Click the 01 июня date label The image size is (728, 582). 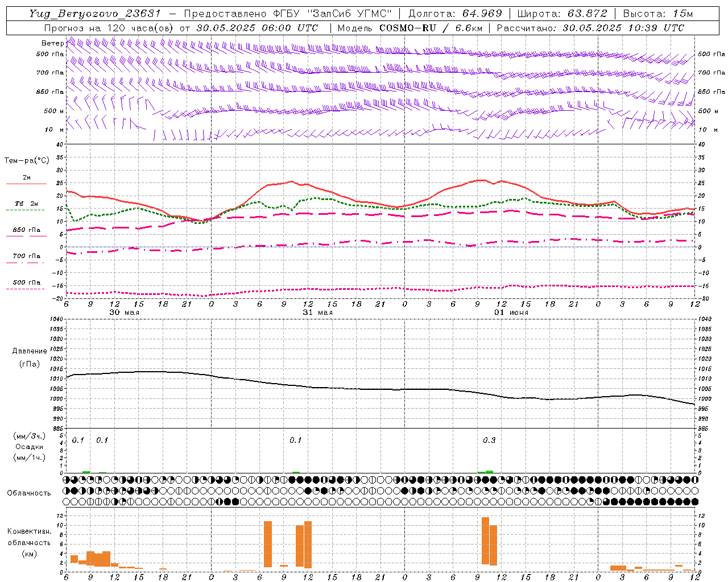pos(511,313)
